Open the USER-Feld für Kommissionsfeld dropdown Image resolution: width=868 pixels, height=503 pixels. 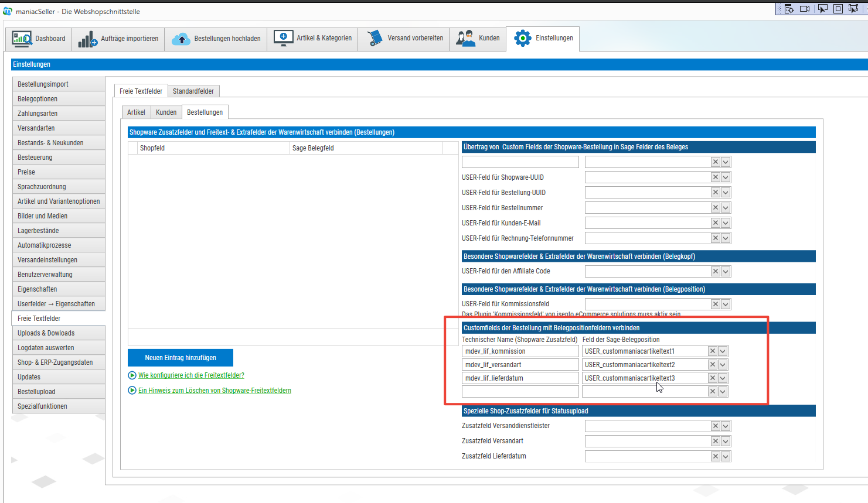click(726, 304)
